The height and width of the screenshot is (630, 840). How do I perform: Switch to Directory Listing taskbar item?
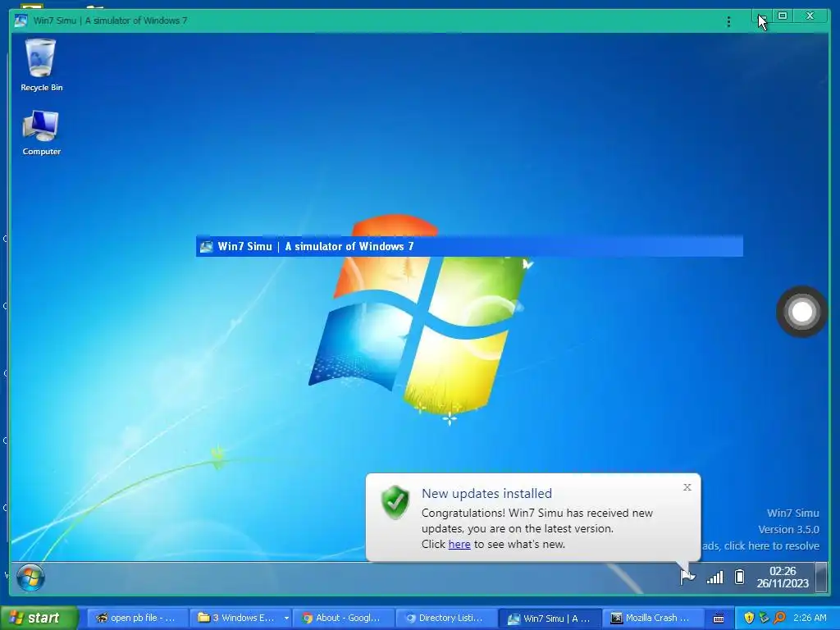point(446,619)
